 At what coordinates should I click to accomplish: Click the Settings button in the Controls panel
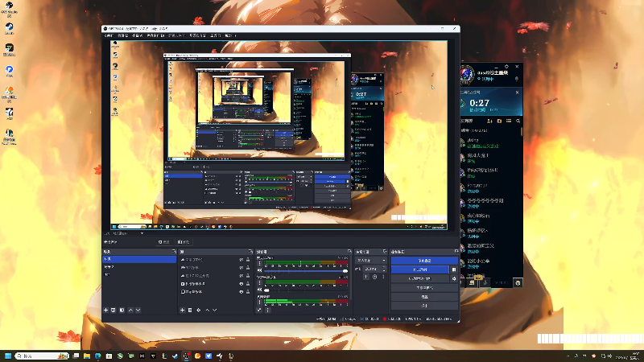(x=424, y=297)
